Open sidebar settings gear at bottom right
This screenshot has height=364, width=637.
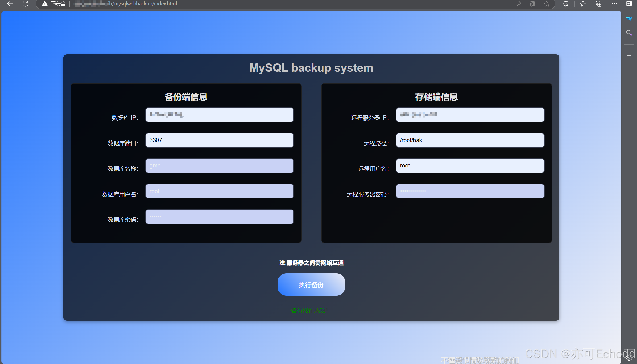tap(629, 358)
